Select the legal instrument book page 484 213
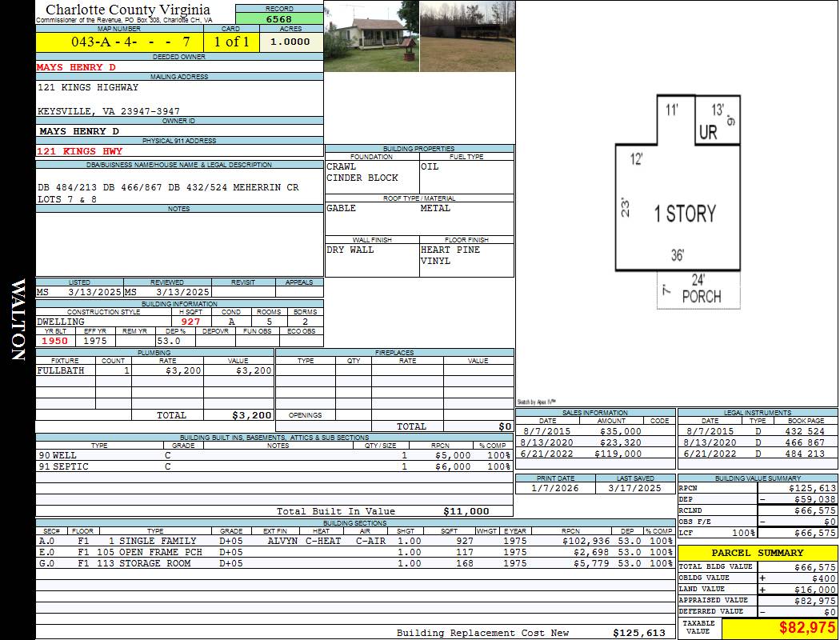 (x=805, y=454)
